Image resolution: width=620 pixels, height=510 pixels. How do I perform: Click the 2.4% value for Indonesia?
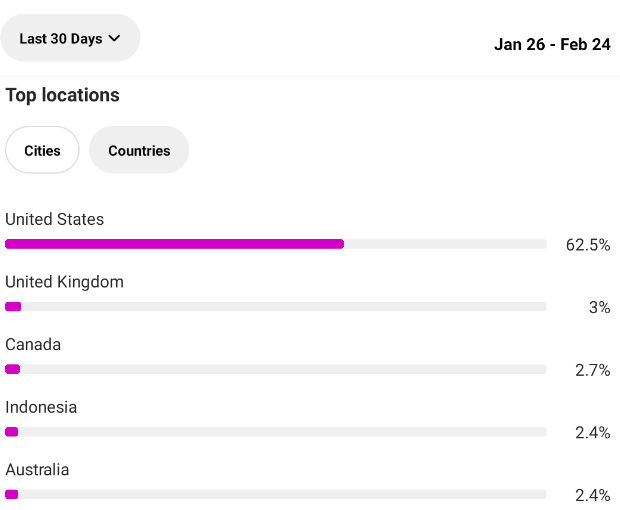tap(592, 432)
